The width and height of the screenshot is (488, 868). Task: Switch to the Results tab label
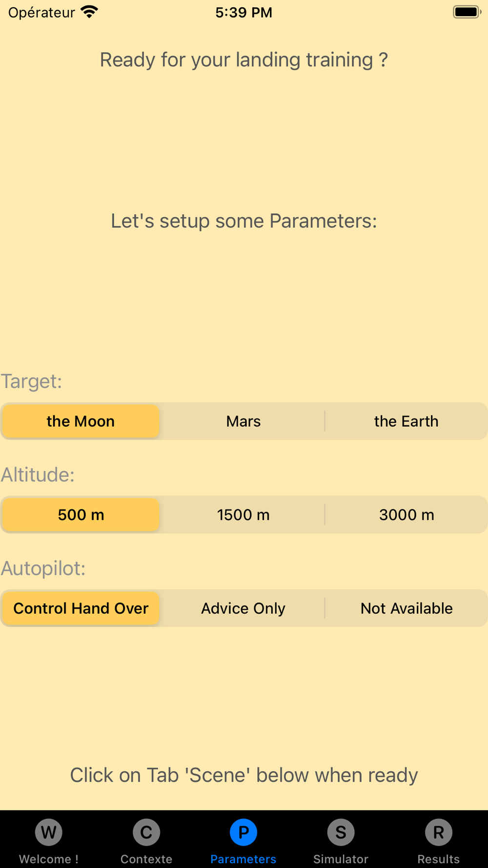point(438,859)
